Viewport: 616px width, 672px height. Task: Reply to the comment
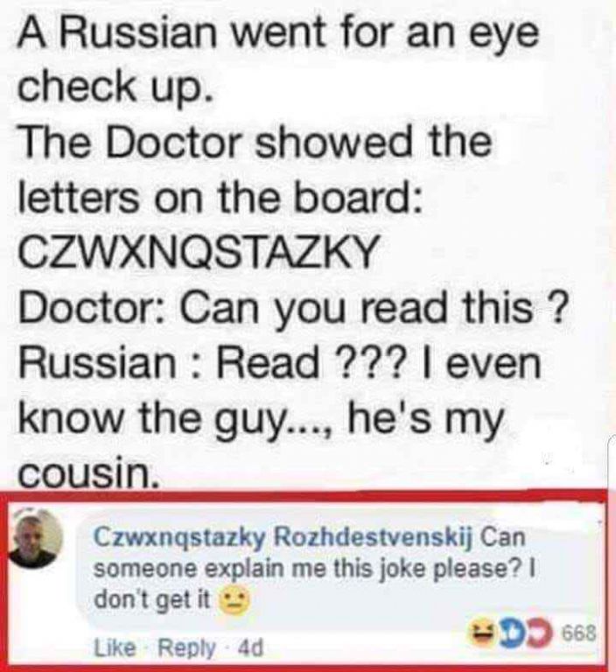[186, 648]
